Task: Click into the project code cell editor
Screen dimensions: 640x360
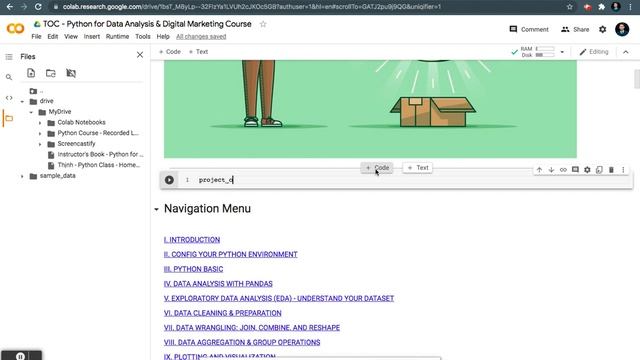Action: point(412,180)
